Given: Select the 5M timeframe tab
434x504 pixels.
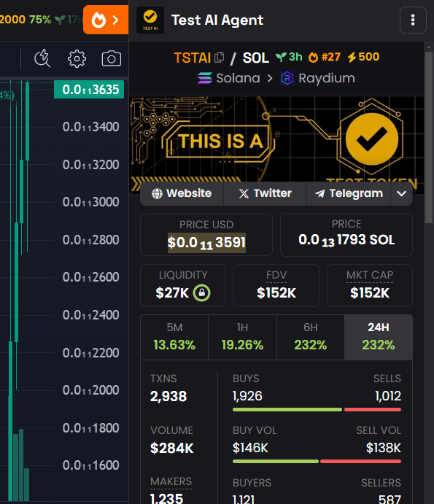Looking at the screenshot, I should tap(174, 337).
